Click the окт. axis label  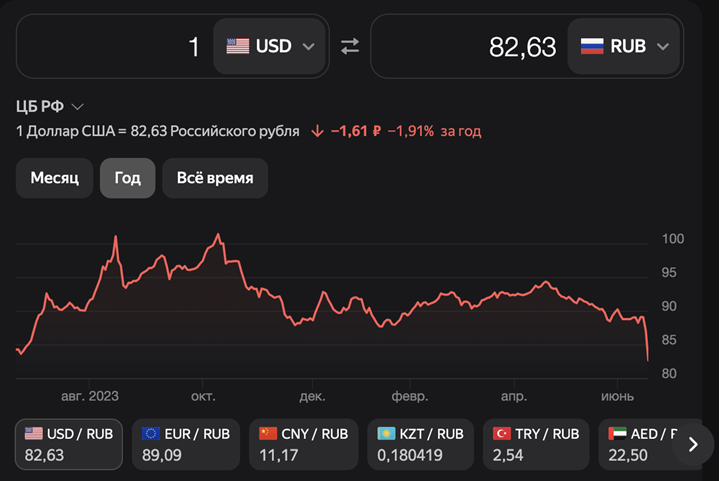click(203, 396)
